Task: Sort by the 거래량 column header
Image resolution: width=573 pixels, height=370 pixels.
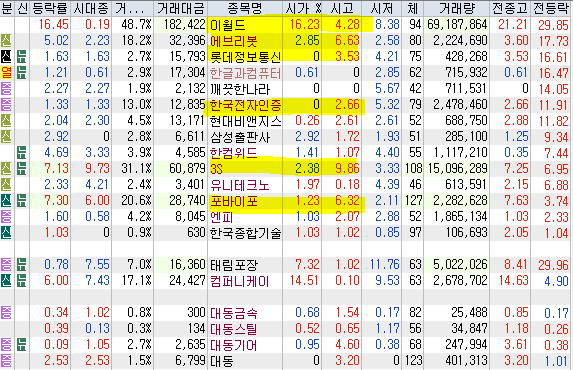Action: (x=457, y=8)
